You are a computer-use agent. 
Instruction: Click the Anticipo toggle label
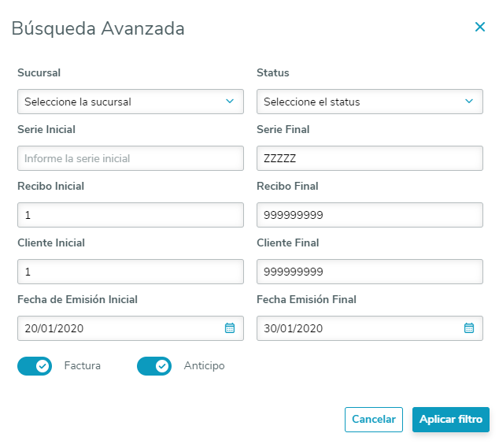pyautogui.click(x=204, y=366)
